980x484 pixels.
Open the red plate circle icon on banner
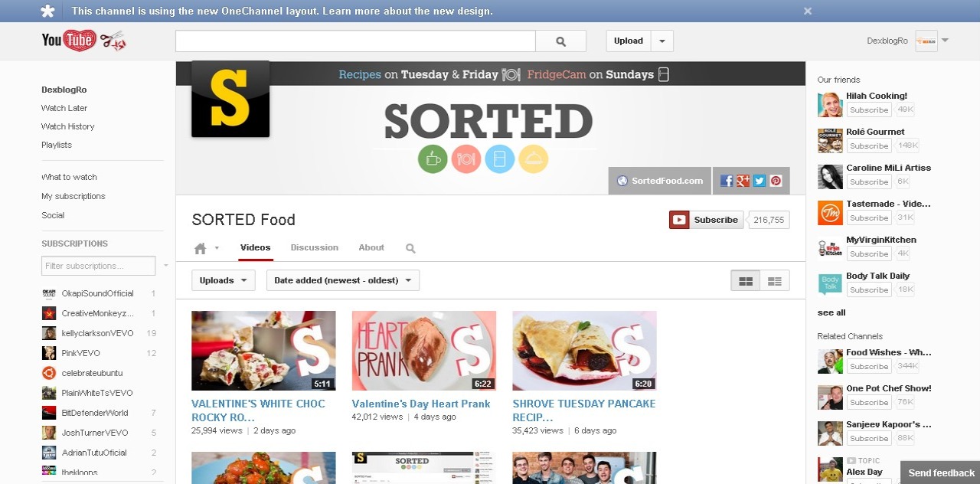[466, 159]
